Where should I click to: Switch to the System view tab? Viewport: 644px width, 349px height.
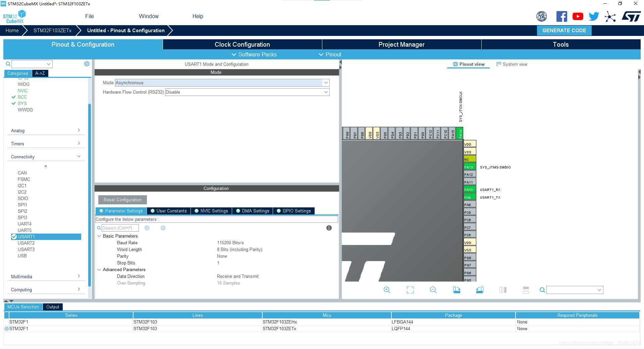[x=512, y=64]
